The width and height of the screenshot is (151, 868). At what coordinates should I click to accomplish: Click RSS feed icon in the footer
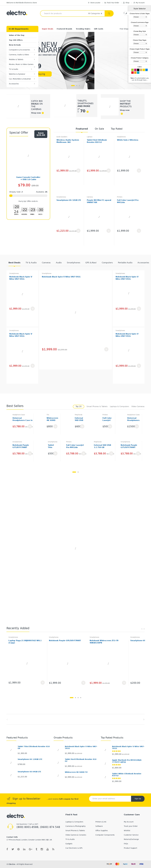pos(53,849)
